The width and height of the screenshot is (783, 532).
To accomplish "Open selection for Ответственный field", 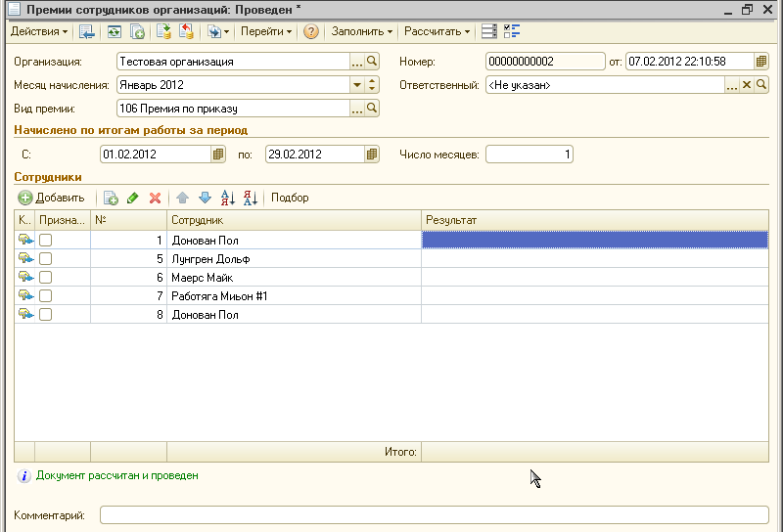I will (x=731, y=85).
